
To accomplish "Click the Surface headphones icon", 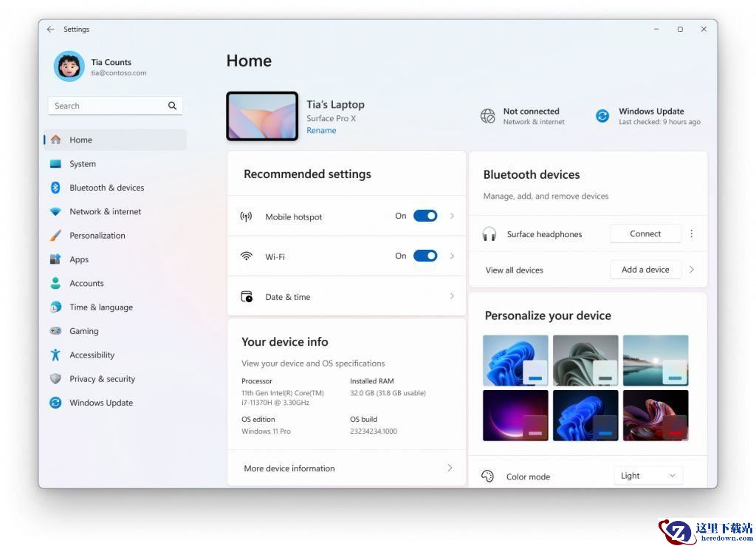I will (489, 234).
